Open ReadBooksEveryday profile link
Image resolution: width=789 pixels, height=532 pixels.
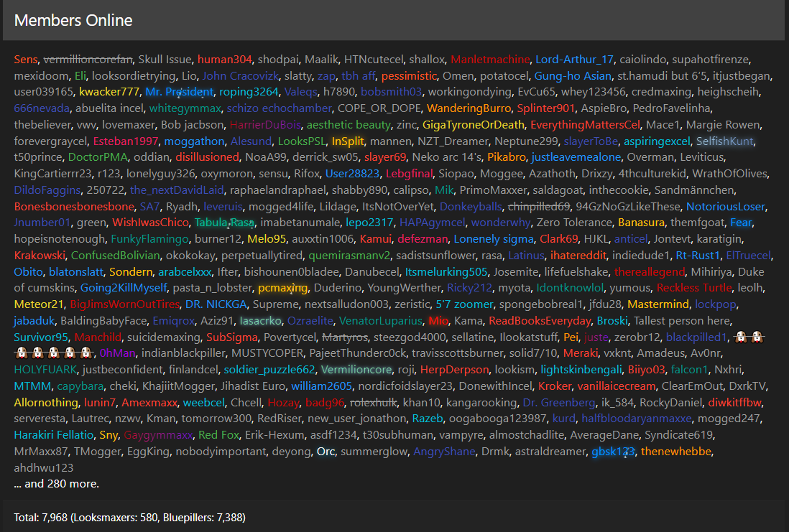[x=540, y=321]
